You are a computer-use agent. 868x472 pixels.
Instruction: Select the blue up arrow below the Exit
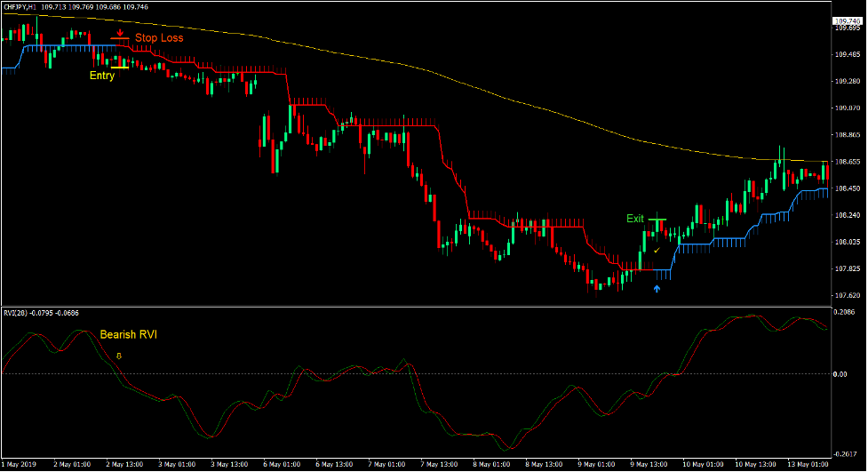coord(657,288)
